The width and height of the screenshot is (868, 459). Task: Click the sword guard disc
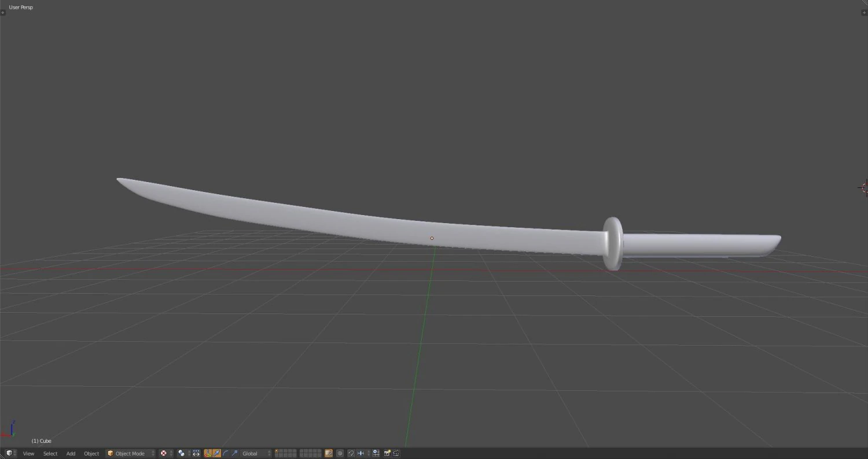point(613,243)
